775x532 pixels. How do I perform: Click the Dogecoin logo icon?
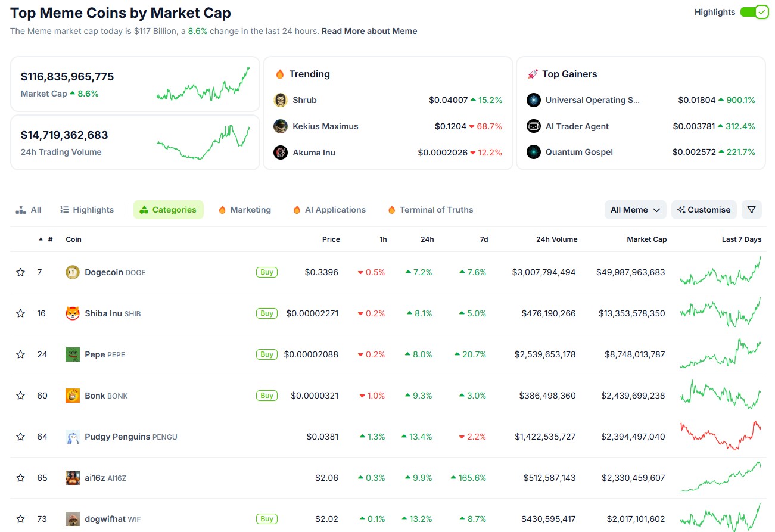[73, 272]
